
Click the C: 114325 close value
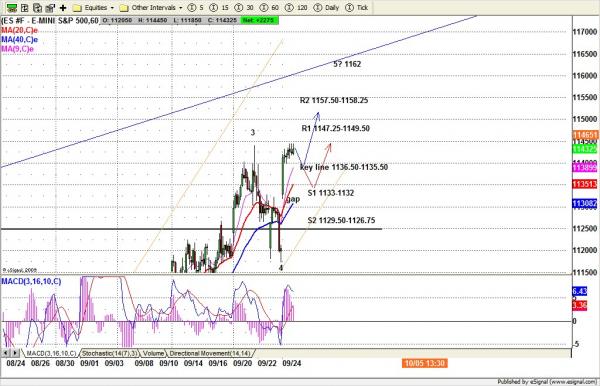[x=222, y=20]
